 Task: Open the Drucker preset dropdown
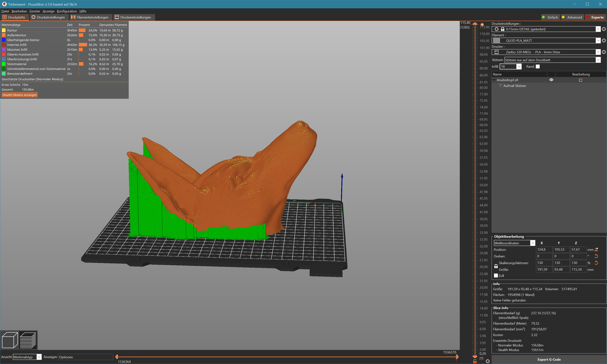point(598,52)
